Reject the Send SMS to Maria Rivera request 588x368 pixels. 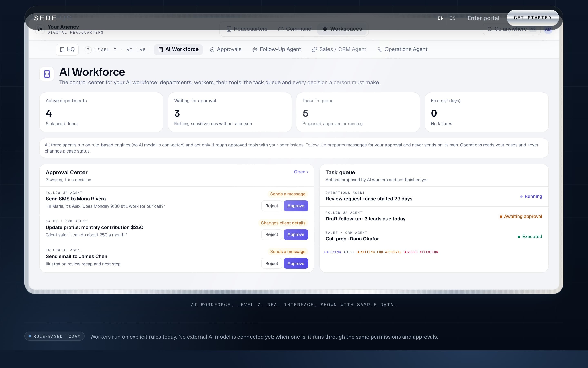tap(272, 206)
